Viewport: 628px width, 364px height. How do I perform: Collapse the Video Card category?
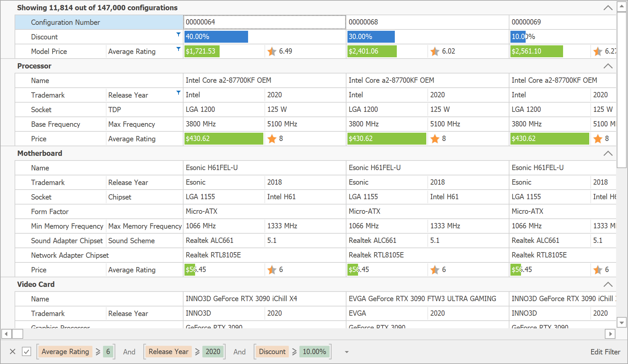[608, 284]
